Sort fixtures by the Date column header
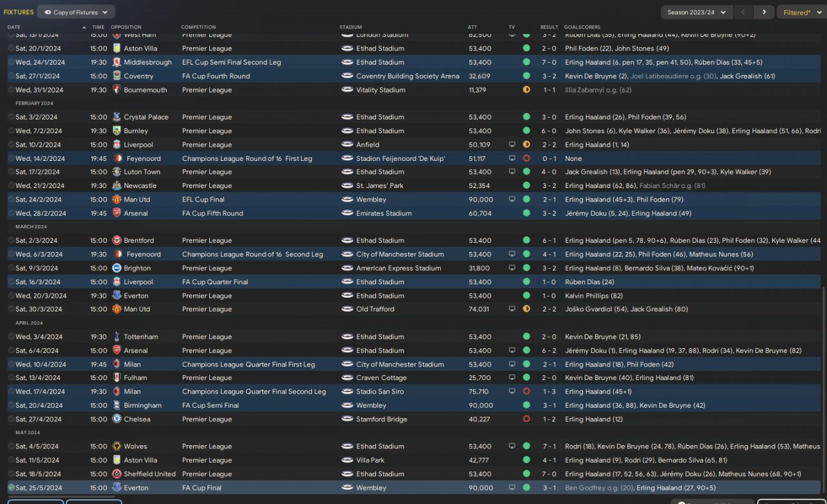The height and width of the screenshot is (504, 827). click(14, 27)
